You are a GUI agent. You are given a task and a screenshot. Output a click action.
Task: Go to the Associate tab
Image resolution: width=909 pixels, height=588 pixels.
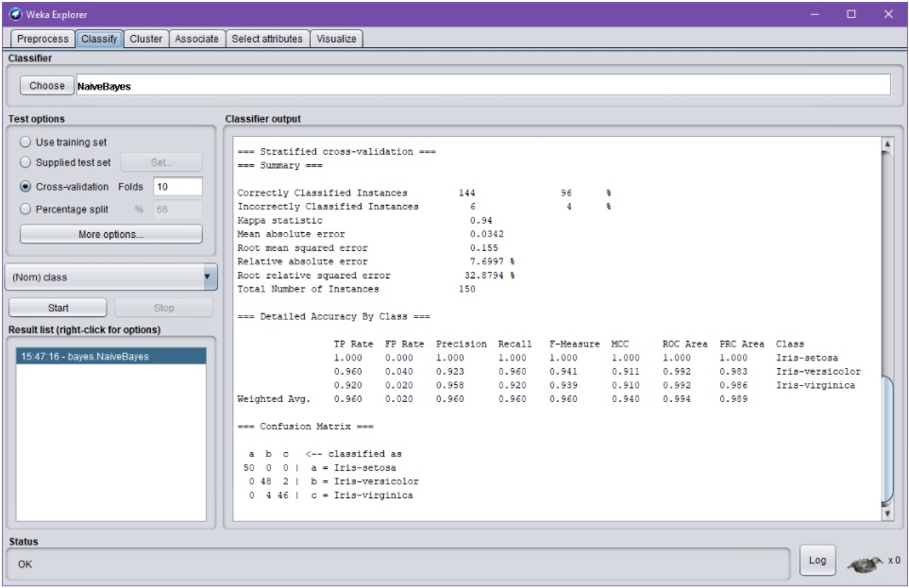pos(197,39)
